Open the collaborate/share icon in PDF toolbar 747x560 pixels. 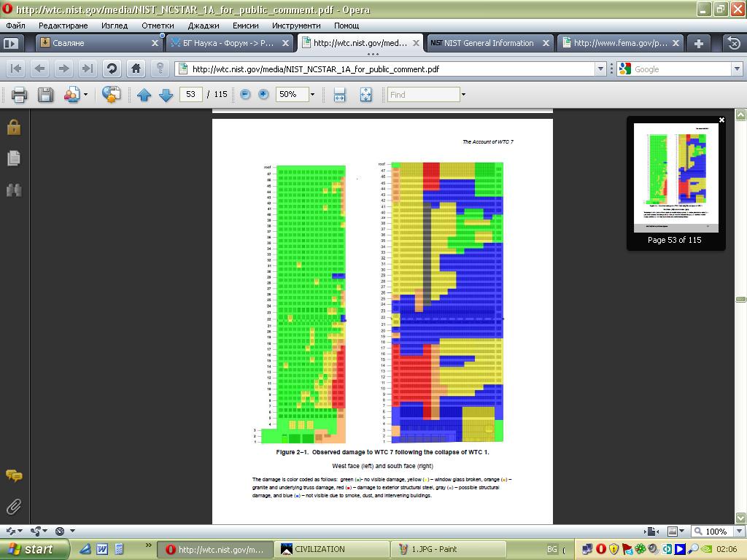coord(72,95)
